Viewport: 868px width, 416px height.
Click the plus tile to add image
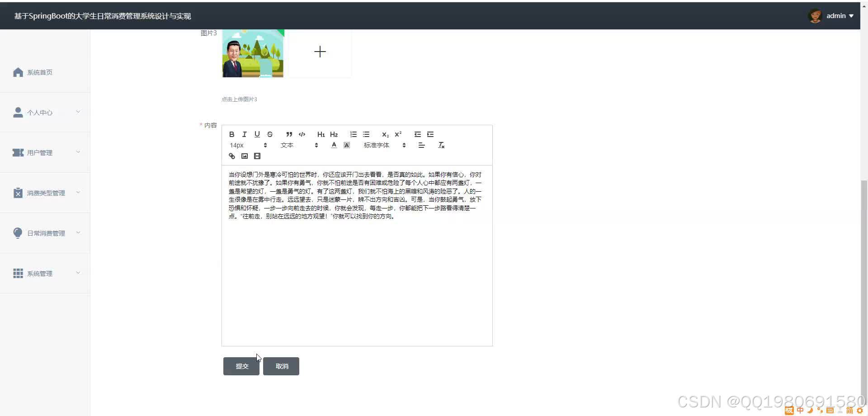pyautogui.click(x=320, y=51)
